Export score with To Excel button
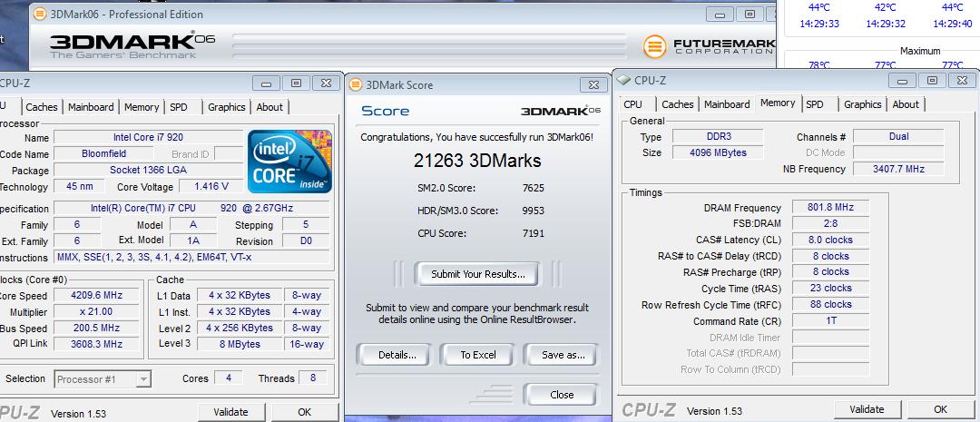Viewport: 980px width, 422px height. 478,355
